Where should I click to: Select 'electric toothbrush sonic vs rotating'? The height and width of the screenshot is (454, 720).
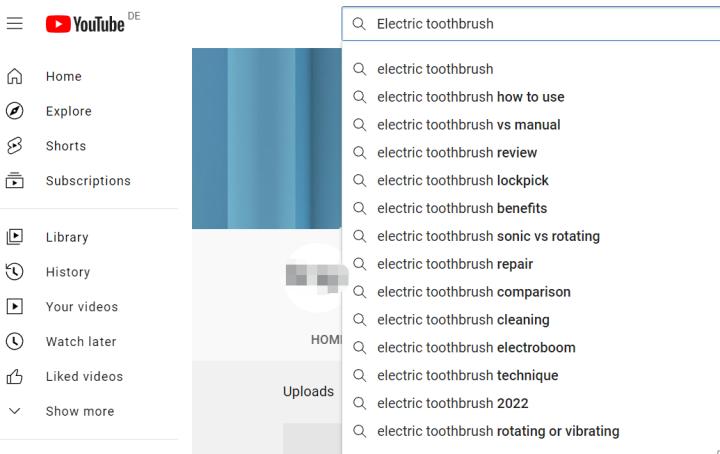(x=488, y=237)
